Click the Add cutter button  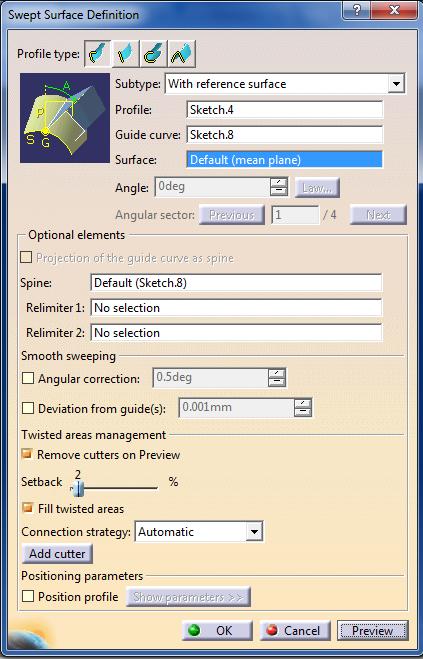[x=57, y=554]
